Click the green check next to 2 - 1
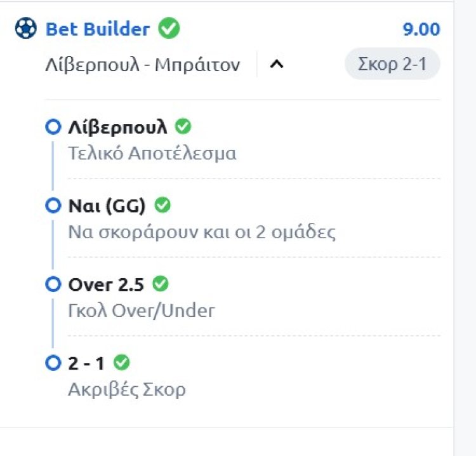Viewport: 476px width, 456px height. (x=122, y=363)
